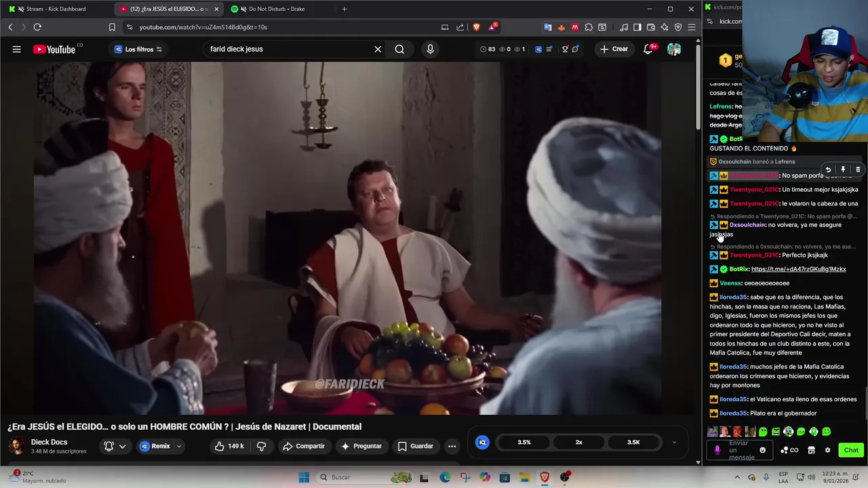Image resolution: width=868 pixels, height=488 pixels.
Task: Open more actions three-dot menu
Action: pos(452,446)
